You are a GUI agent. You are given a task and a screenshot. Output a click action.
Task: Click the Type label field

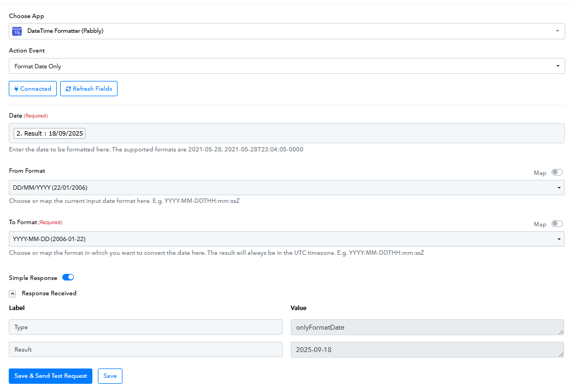pyautogui.click(x=145, y=327)
